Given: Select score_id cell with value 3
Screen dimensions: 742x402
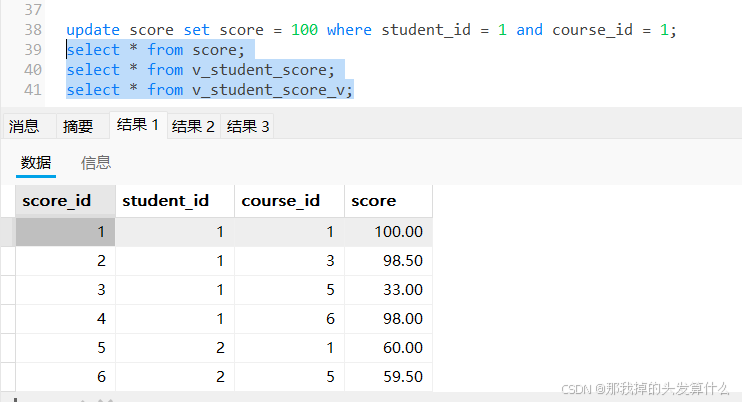Looking at the screenshot, I should pyautogui.click(x=66, y=289).
